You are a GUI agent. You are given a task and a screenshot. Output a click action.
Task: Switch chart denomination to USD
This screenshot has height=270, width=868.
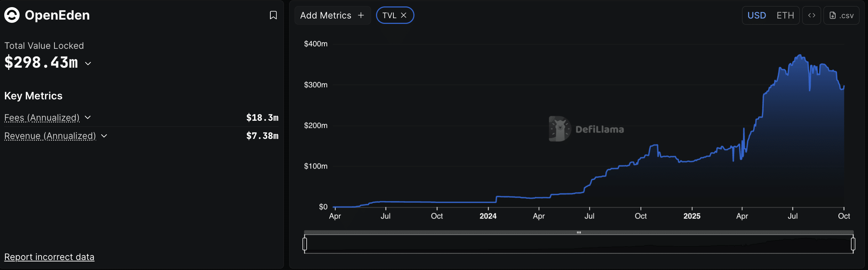757,15
